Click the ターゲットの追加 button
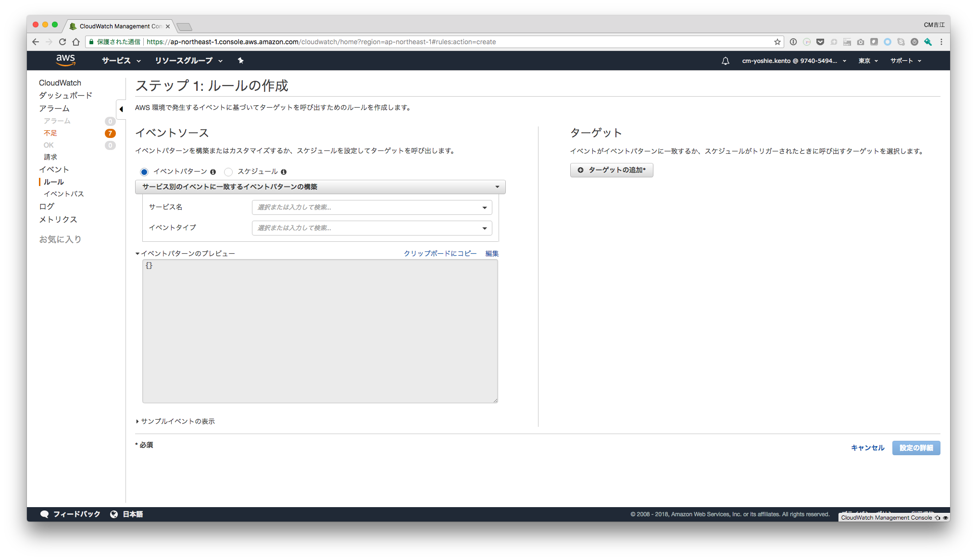The width and height of the screenshot is (977, 560). click(x=611, y=170)
